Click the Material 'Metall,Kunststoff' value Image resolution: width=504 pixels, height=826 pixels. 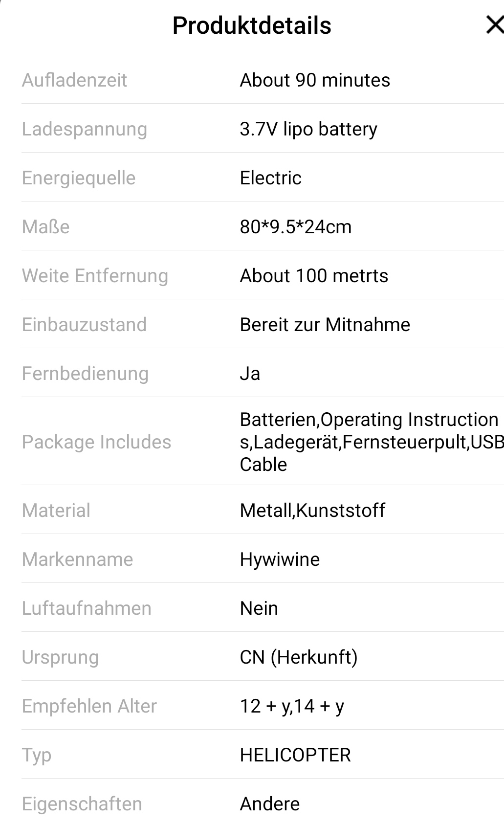(x=312, y=511)
